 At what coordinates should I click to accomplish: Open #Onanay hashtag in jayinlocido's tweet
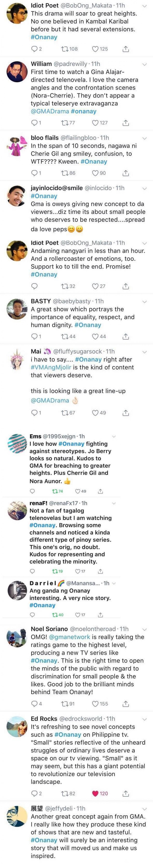tap(44, 196)
